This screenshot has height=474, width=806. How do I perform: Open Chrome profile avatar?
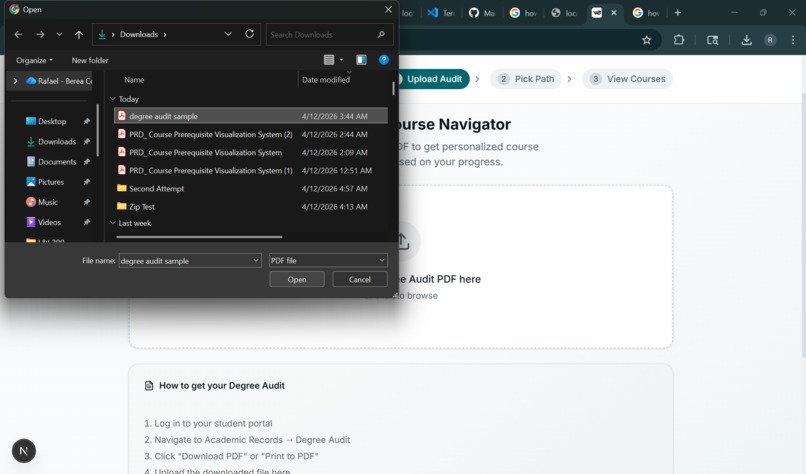pos(770,40)
